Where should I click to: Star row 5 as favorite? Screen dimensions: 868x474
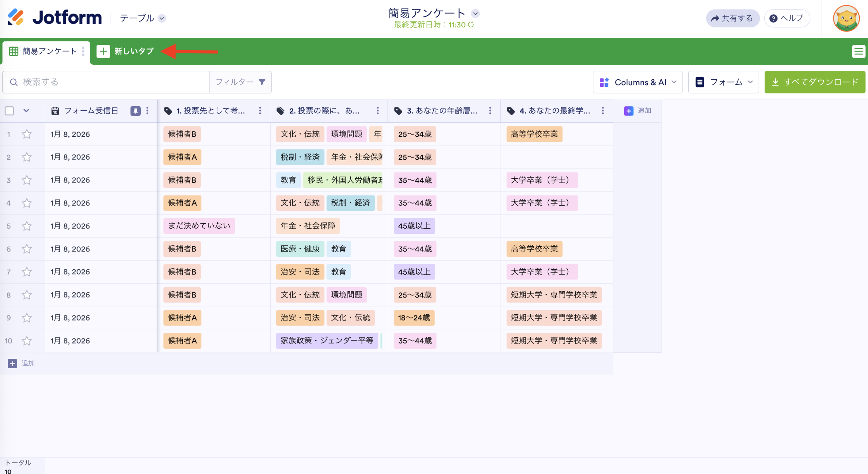point(26,226)
